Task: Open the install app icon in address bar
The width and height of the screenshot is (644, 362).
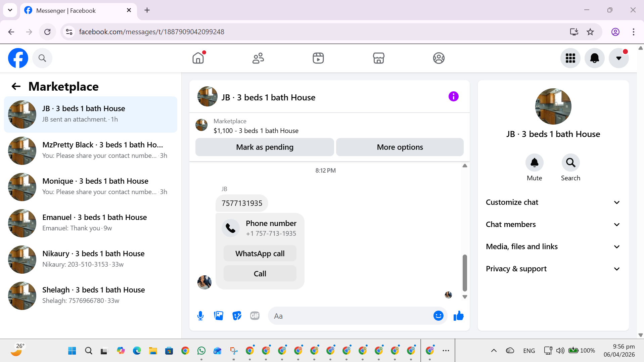Action: click(x=574, y=32)
